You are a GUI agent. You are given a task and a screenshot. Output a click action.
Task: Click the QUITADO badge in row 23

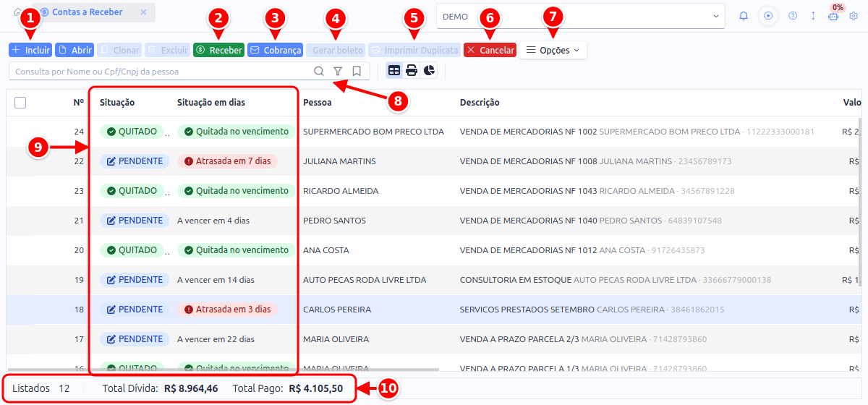(132, 191)
